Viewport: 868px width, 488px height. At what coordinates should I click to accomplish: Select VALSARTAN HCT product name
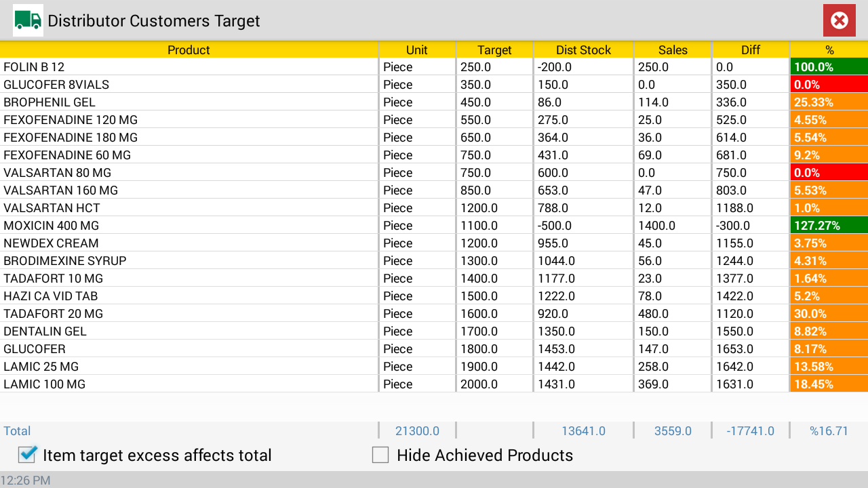[x=52, y=207]
